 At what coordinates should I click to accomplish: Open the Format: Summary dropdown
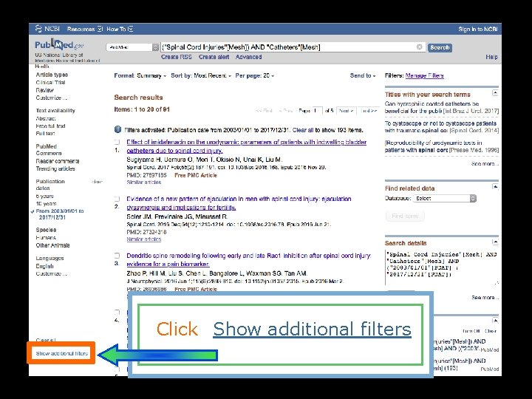tap(140, 75)
